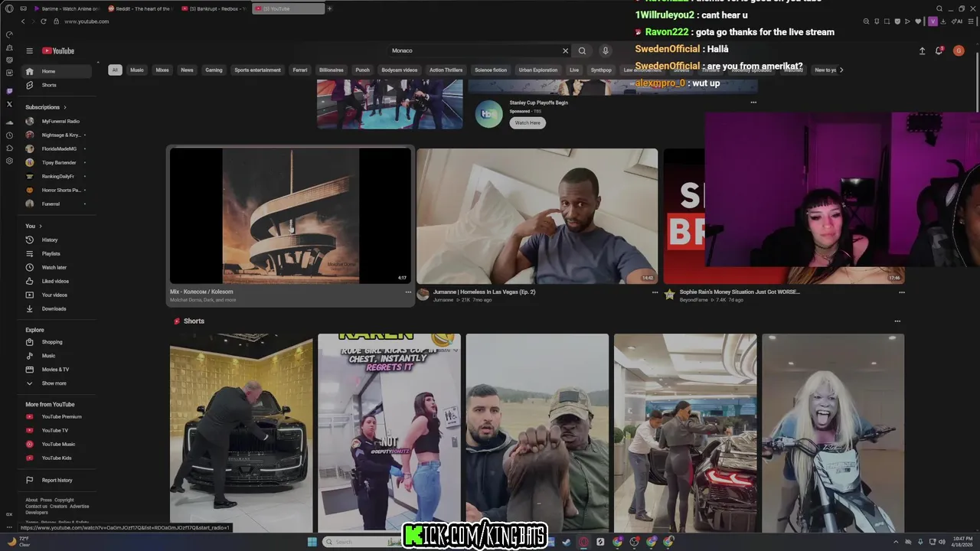The image size is (980, 551).
Task: Select the Bodycam videos chip
Action: coord(400,70)
